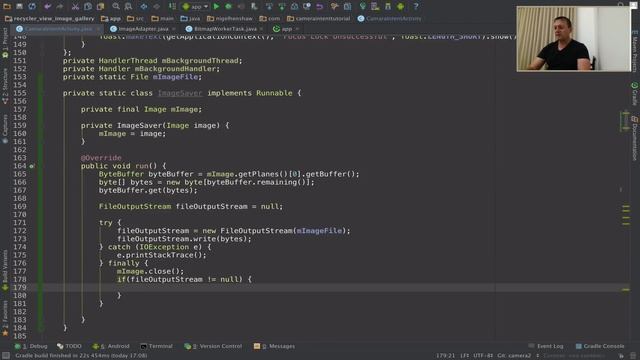
Task: Click the Open folder toolbar icon
Action: pyautogui.click(x=7, y=6)
